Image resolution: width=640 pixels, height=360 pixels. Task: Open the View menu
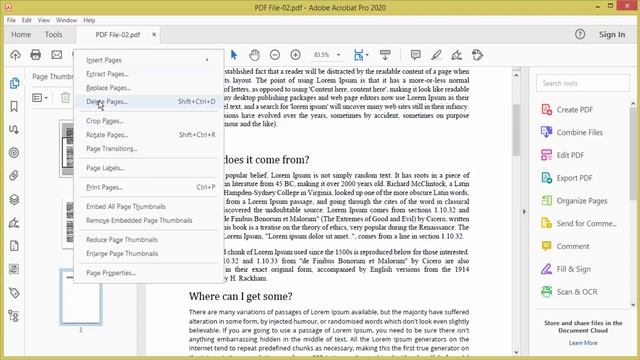coord(44,20)
